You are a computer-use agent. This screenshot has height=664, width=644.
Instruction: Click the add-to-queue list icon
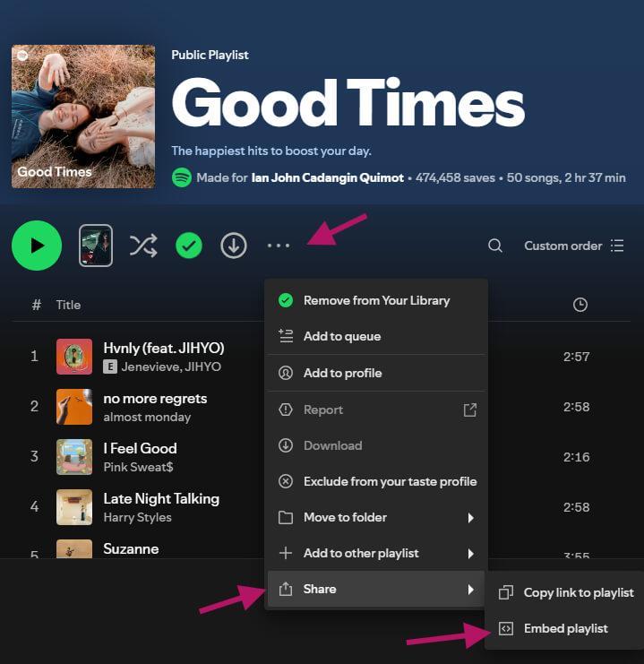tap(286, 336)
